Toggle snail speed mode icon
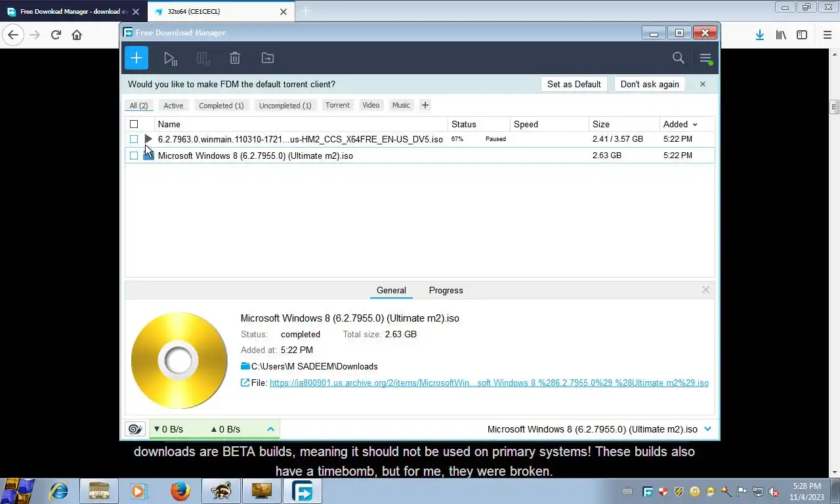Viewport: 840px width, 504px height. (135, 429)
